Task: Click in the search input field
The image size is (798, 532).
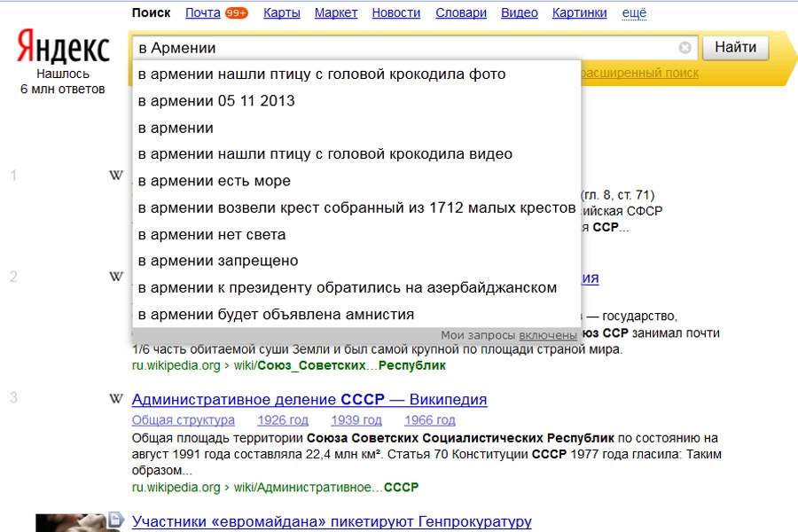Action: (399, 48)
